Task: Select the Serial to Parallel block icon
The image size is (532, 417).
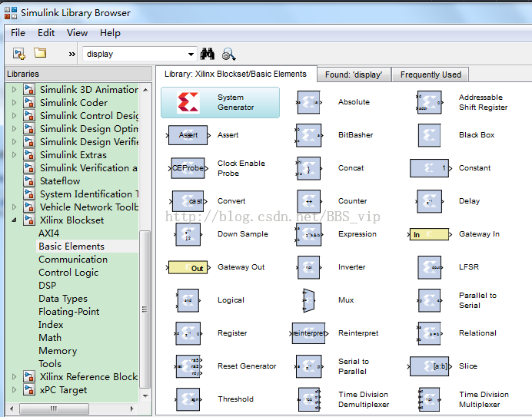Action: pos(309,366)
